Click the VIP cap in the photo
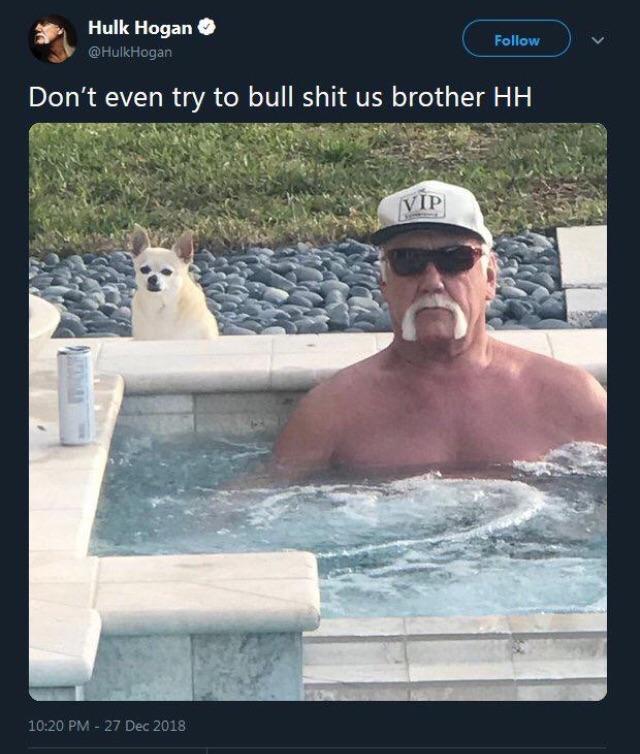Image resolution: width=640 pixels, height=754 pixels. 431,211
